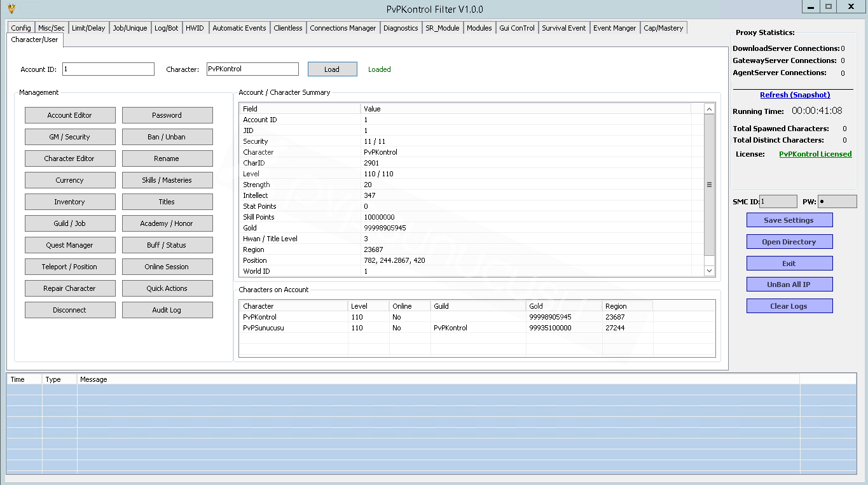
Task: Save Settings in right panel
Action: pos(789,220)
